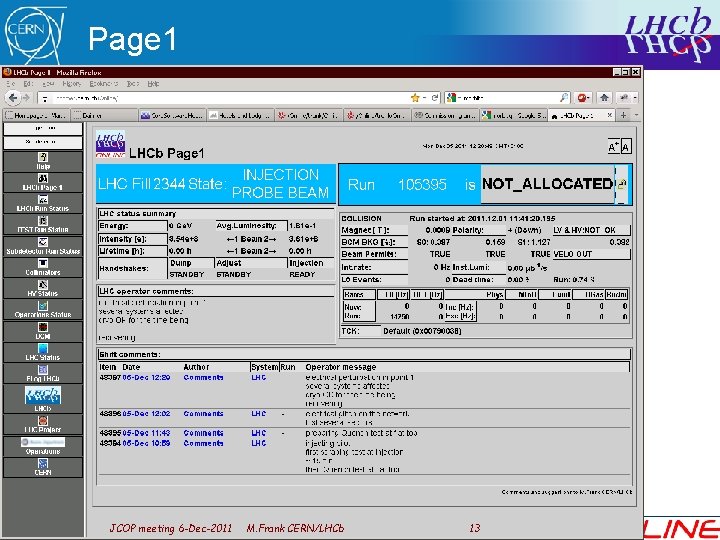
Task: Click the LHC system link in the 12:02 row
Action: coord(259,414)
